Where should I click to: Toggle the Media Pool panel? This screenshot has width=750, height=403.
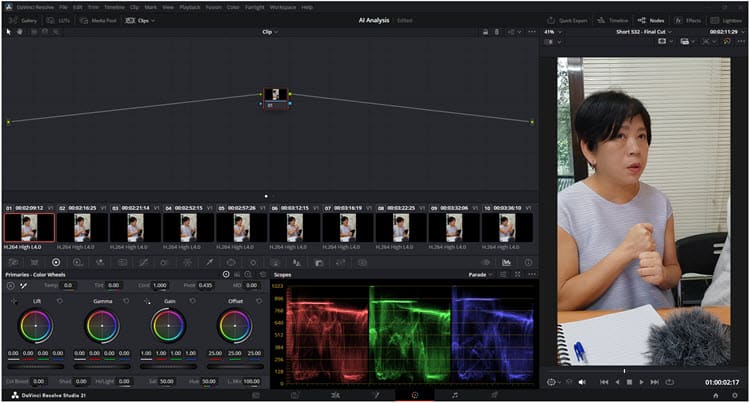(x=98, y=21)
